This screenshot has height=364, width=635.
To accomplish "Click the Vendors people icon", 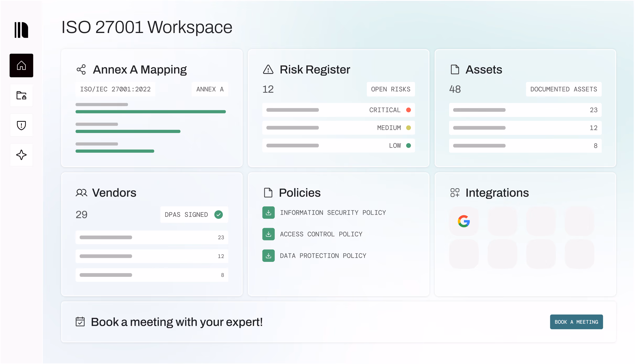I will (82, 193).
